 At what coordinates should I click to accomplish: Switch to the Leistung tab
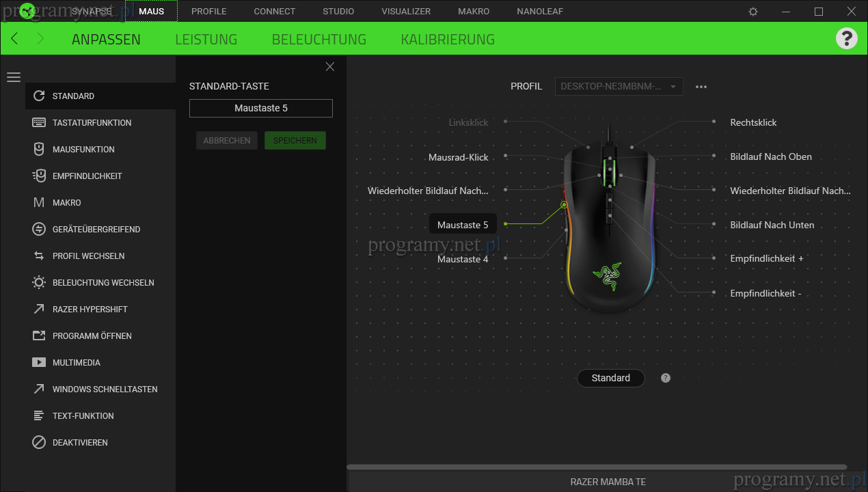(206, 39)
